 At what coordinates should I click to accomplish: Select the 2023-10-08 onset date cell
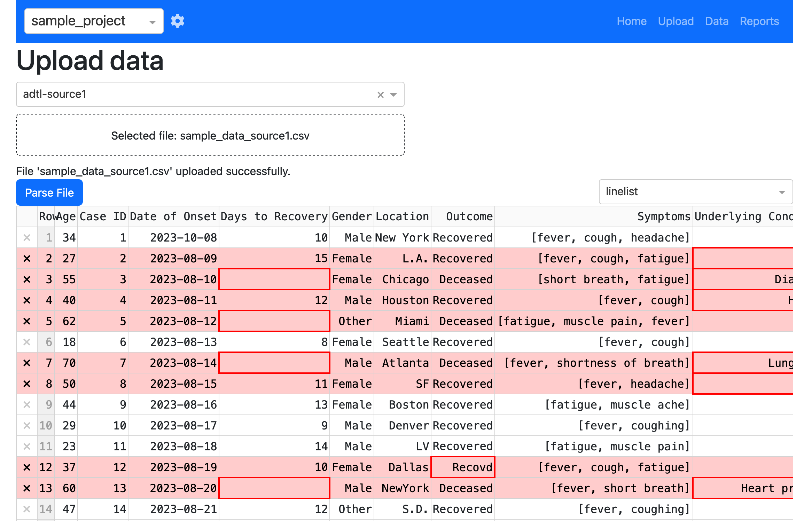tap(173, 238)
